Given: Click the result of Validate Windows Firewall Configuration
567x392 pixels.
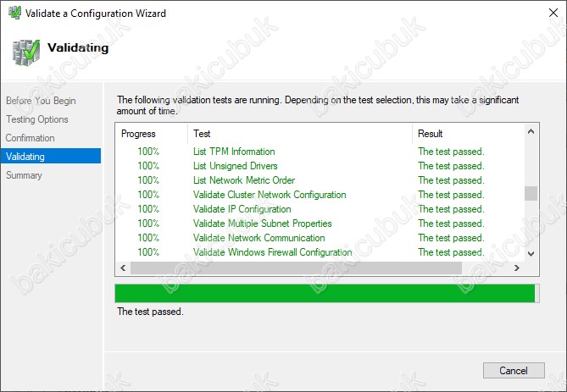Looking at the screenshot, I should [x=451, y=252].
